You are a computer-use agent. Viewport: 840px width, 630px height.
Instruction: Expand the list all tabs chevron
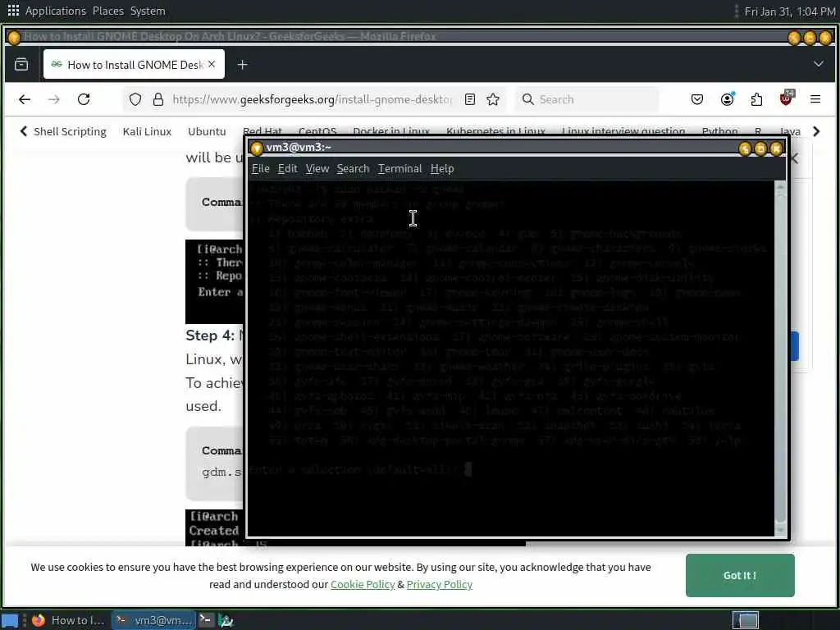818,64
